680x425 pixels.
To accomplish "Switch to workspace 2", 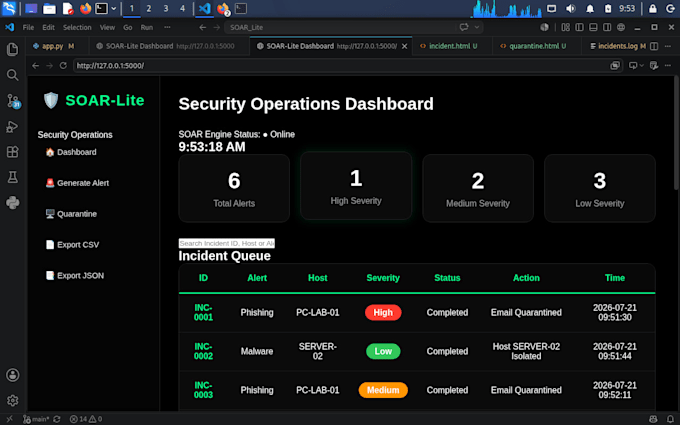I will pos(149,8).
